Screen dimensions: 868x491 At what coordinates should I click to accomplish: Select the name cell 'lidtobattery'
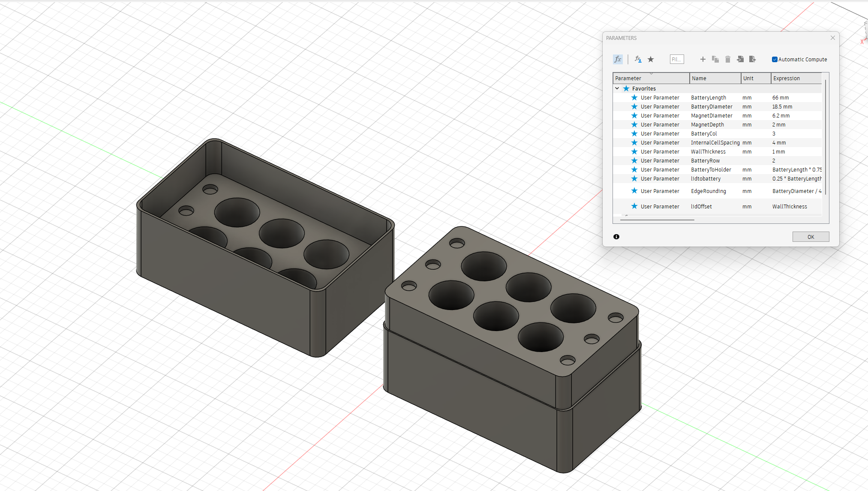706,179
